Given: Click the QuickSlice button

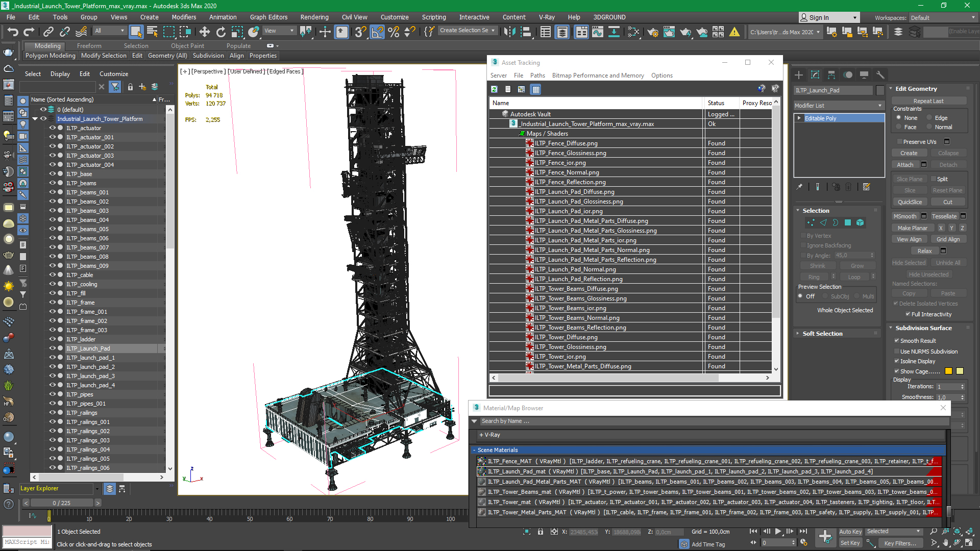Looking at the screenshot, I should (x=910, y=202).
